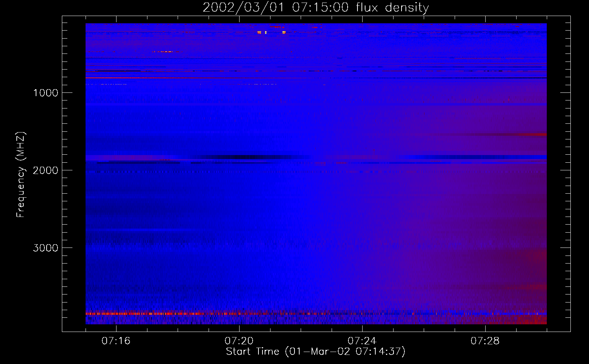This screenshot has height=364, width=589.
Task: Click the 07:24 time tick label
Action: point(362,341)
